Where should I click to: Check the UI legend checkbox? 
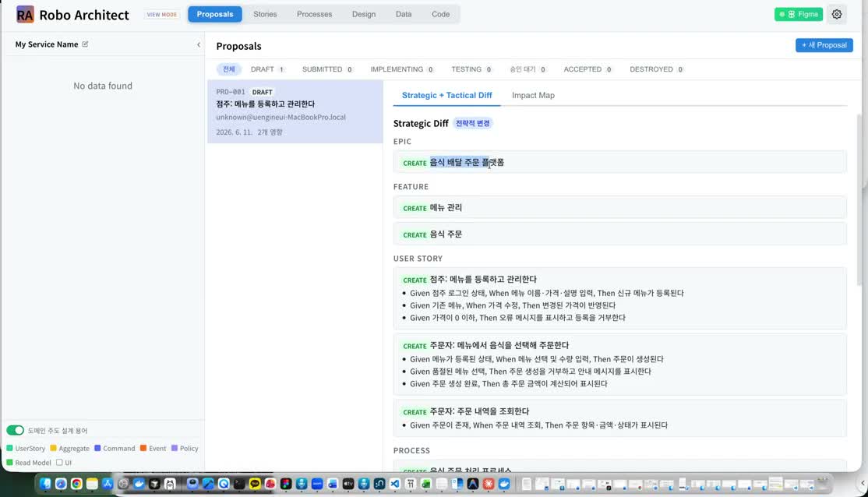59,463
